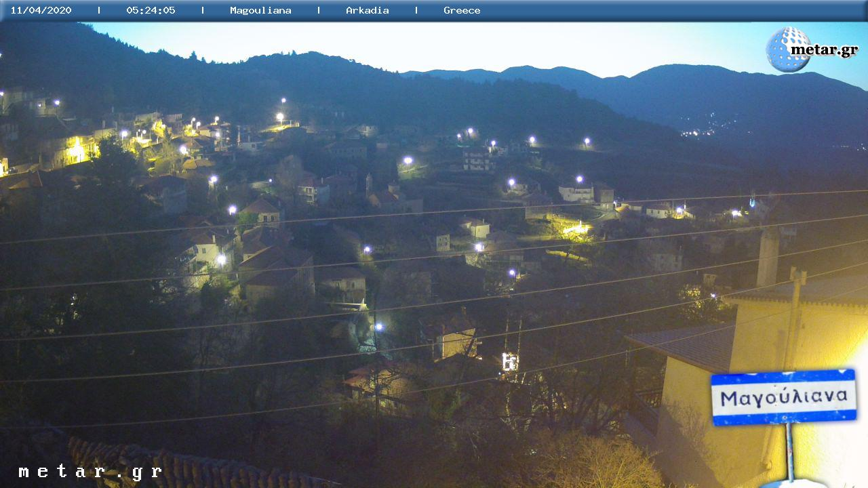The width and height of the screenshot is (868, 488).
Task: Click the Arkadia label in header
Action: (x=367, y=10)
